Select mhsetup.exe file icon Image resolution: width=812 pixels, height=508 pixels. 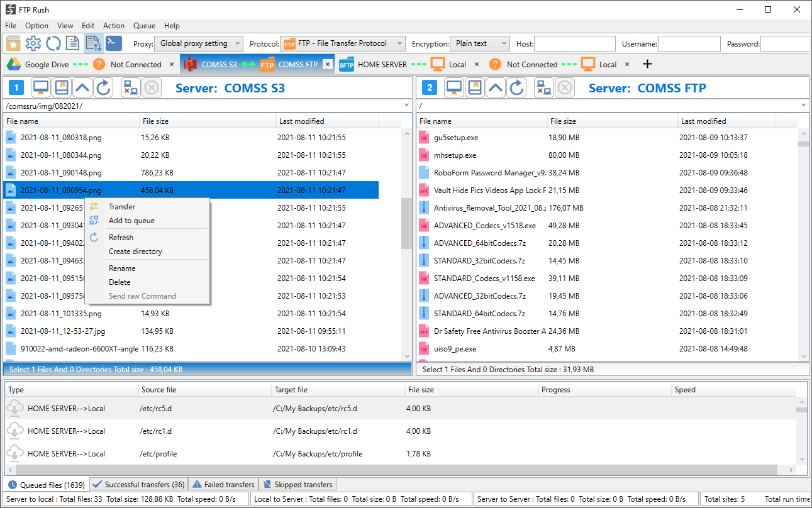[424, 155]
